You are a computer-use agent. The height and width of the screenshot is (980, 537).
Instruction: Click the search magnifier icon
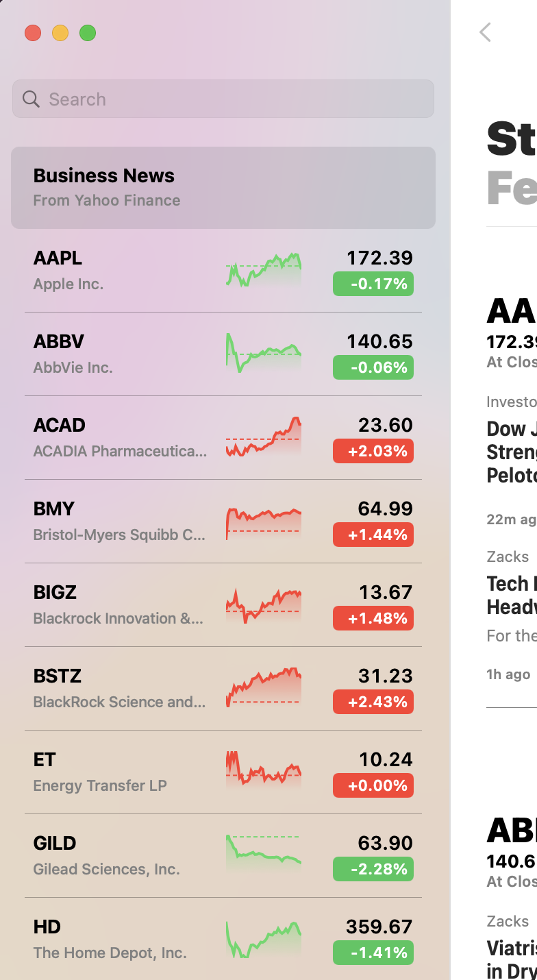(x=31, y=99)
